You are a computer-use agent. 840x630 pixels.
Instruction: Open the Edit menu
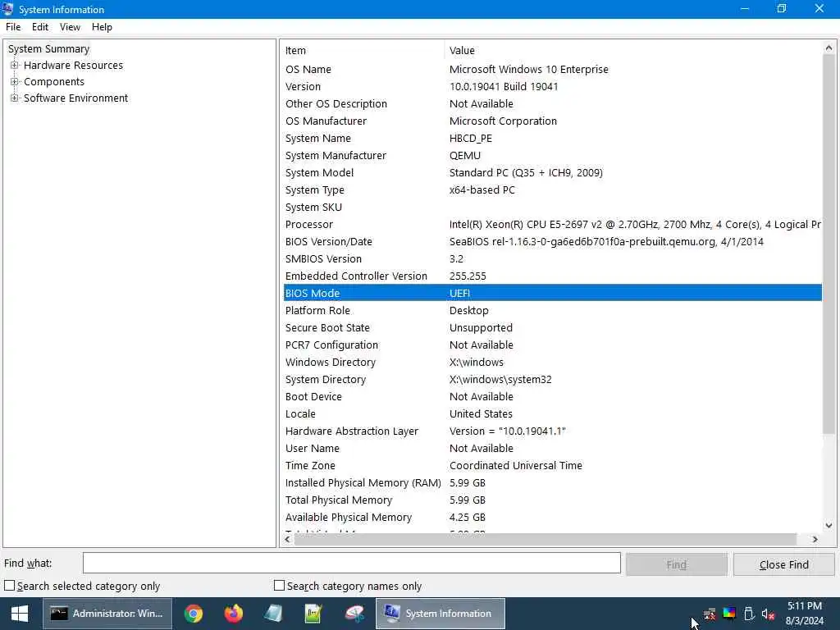point(40,27)
